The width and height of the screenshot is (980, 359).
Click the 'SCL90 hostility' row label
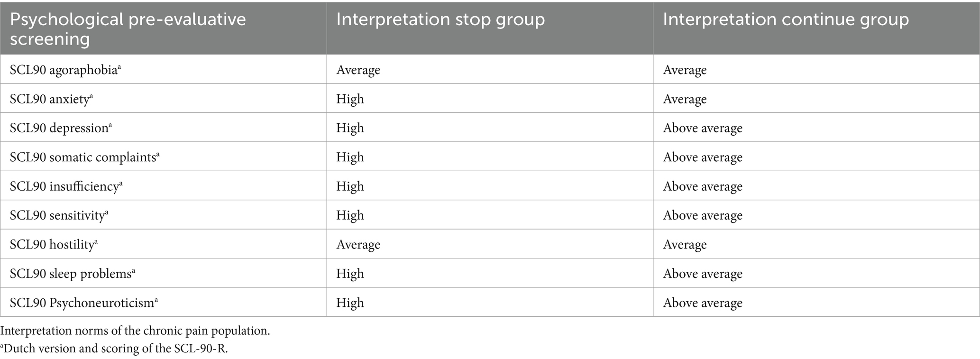click(x=54, y=244)
